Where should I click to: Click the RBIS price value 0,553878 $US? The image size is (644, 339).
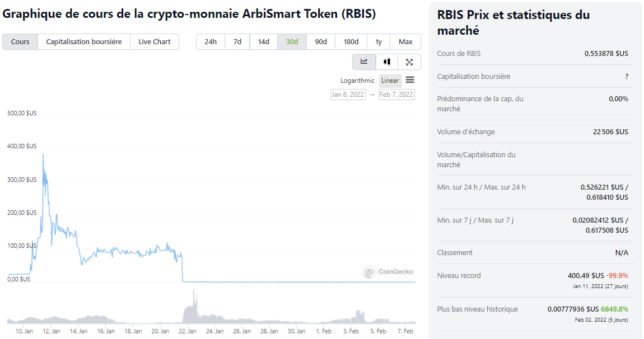[x=606, y=53]
